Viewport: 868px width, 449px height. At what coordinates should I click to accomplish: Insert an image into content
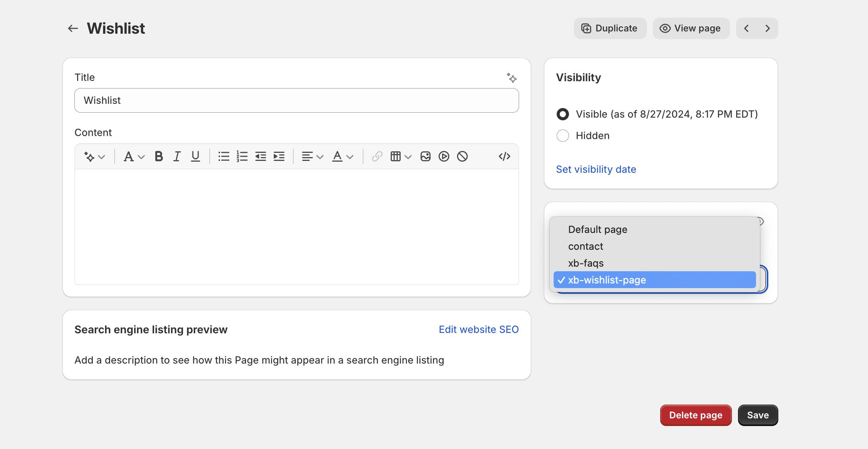(x=426, y=156)
